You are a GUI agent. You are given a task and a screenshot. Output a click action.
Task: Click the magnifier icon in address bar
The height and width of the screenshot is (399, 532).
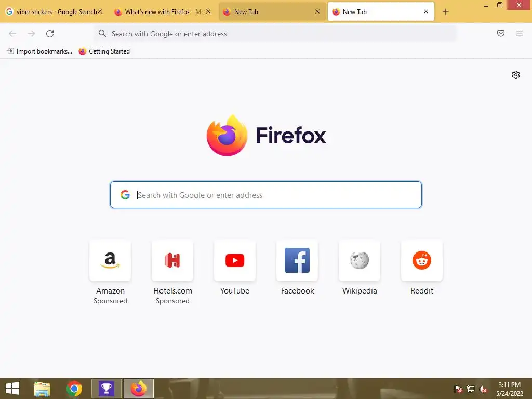102,33
